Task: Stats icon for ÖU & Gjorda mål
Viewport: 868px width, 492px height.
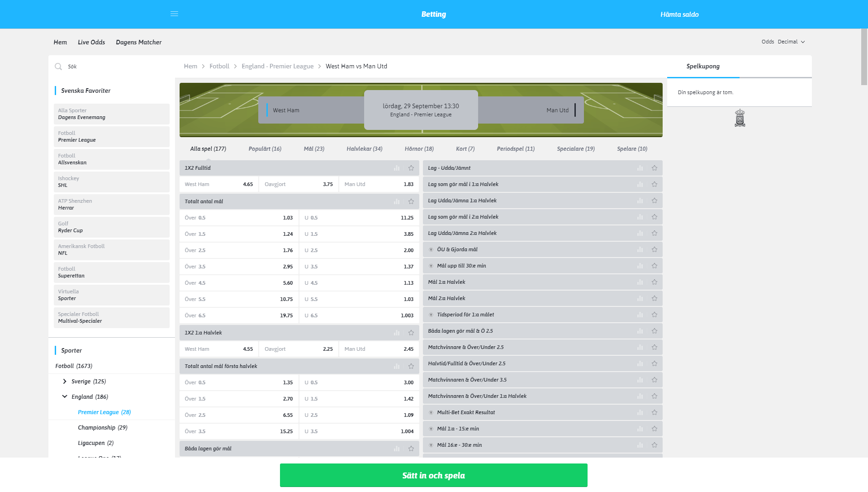Action: point(640,249)
